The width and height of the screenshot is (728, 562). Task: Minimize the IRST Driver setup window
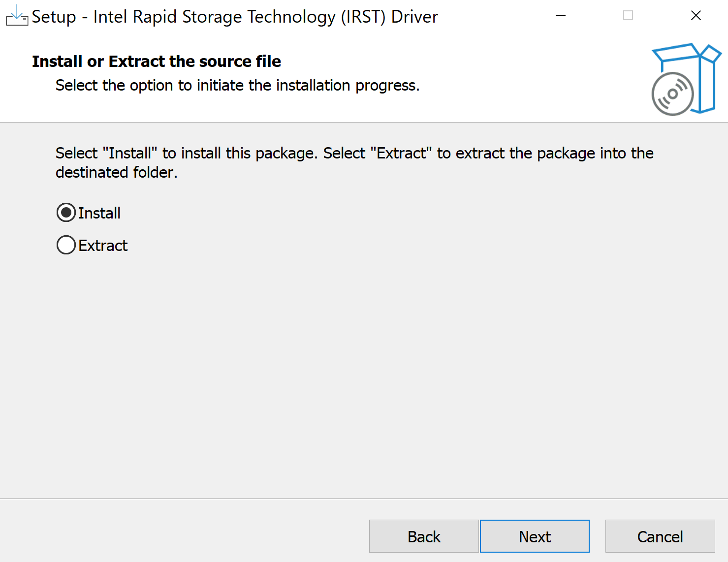(x=561, y=16)
